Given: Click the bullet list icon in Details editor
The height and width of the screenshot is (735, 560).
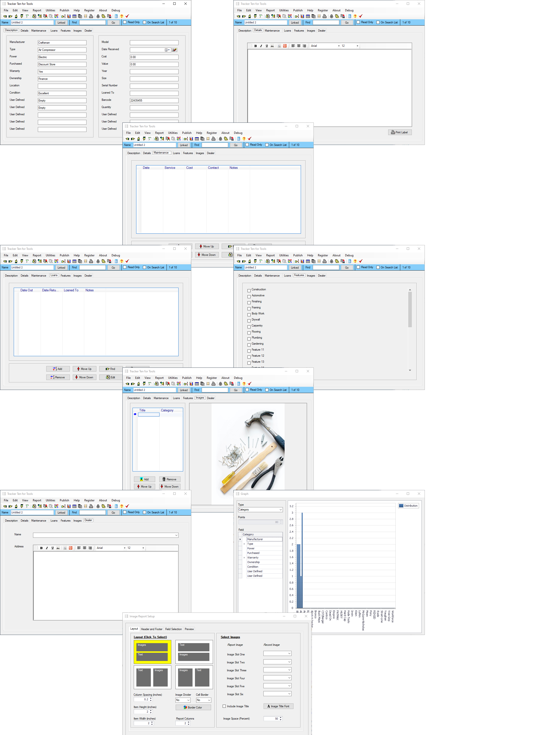Looking at the screenshot, I should [279, 46].
